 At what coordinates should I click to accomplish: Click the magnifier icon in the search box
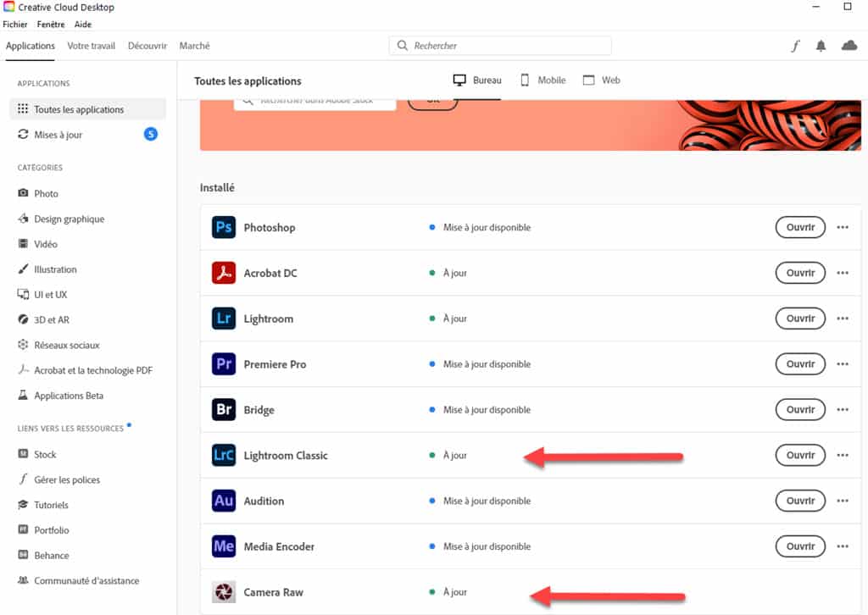(403, 46)
